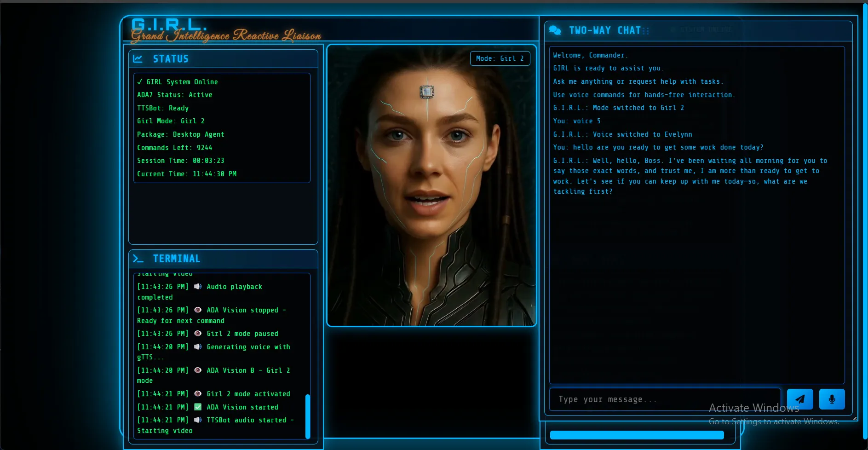Click the terminal panel vertical scrollbar
This screenshot has height=450, width=868.
coord(308,416)
